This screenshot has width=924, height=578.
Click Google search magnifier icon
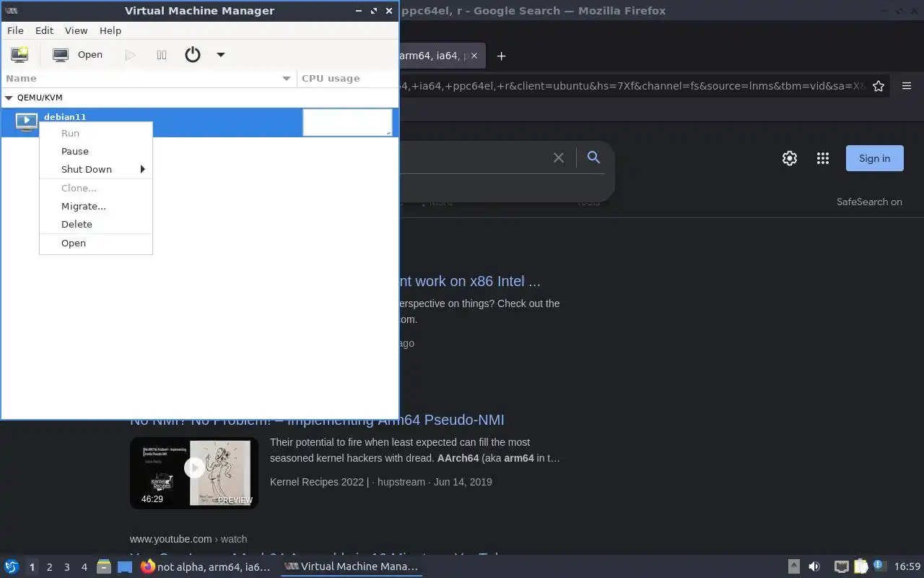593,158
